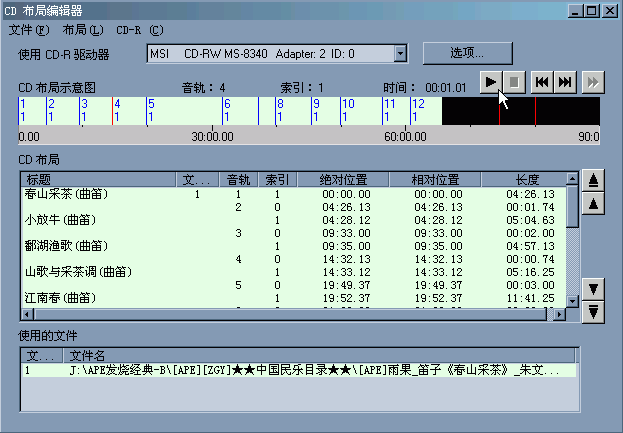Select the APE file in used files list
Screen dimensions: 623x433
[300, 370]
